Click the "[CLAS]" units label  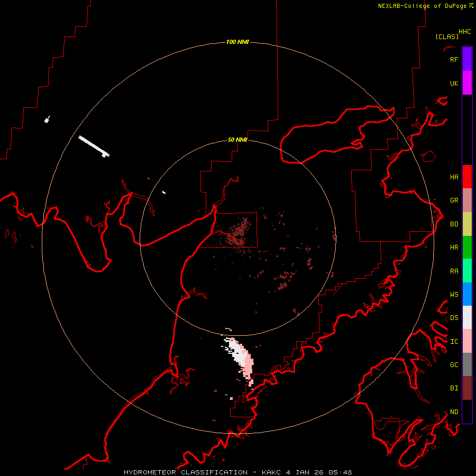(447, 36)
